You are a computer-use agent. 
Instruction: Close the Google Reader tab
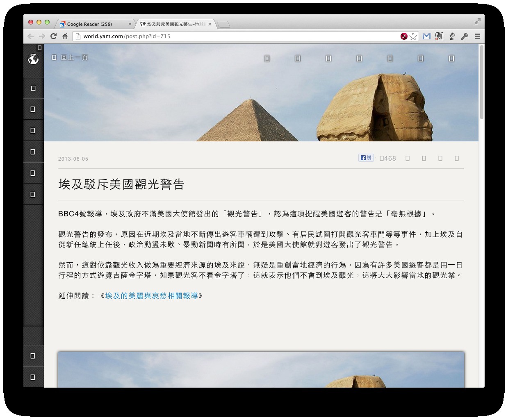130,24
